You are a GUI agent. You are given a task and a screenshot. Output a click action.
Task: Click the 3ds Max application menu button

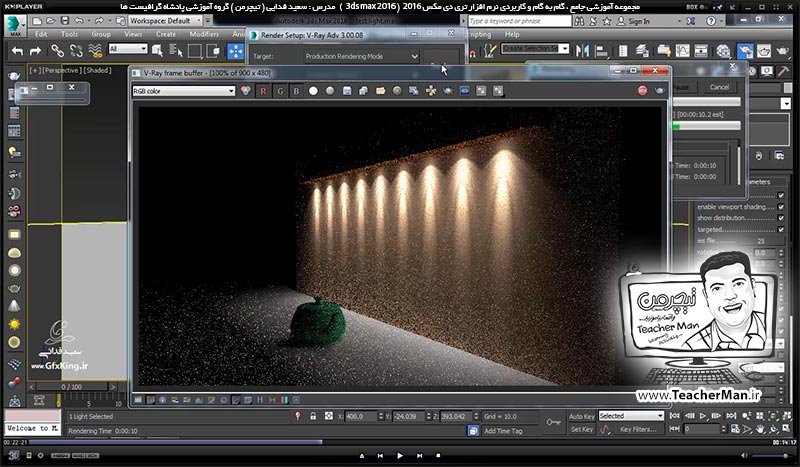pyautogui.click(x=15, y=26)
